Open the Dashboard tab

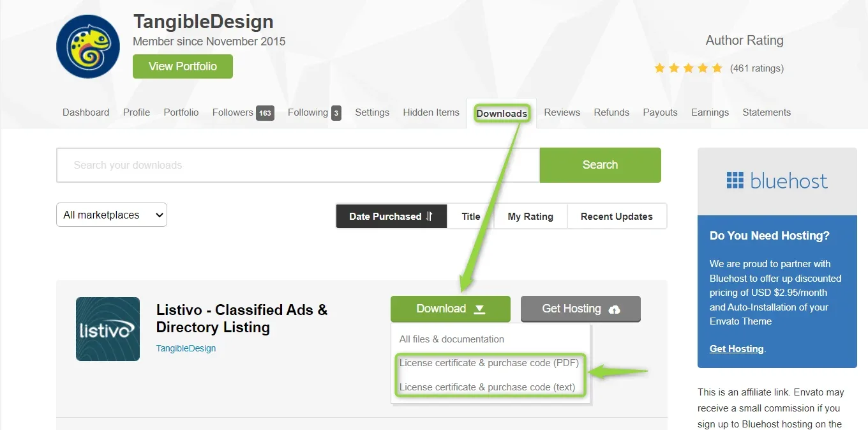(86, 112)
